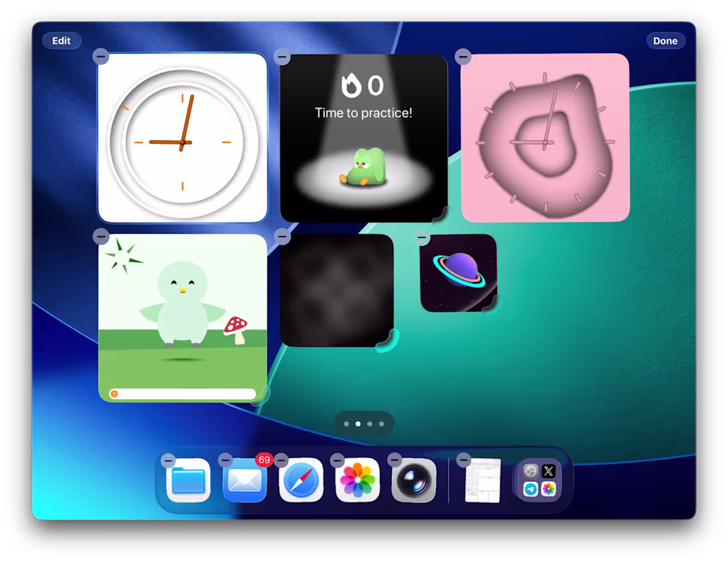This screenshot has width=728, height=562.
Task: Open the Files app in the dock
Action: pyautogui.click(x=188, y=481)
